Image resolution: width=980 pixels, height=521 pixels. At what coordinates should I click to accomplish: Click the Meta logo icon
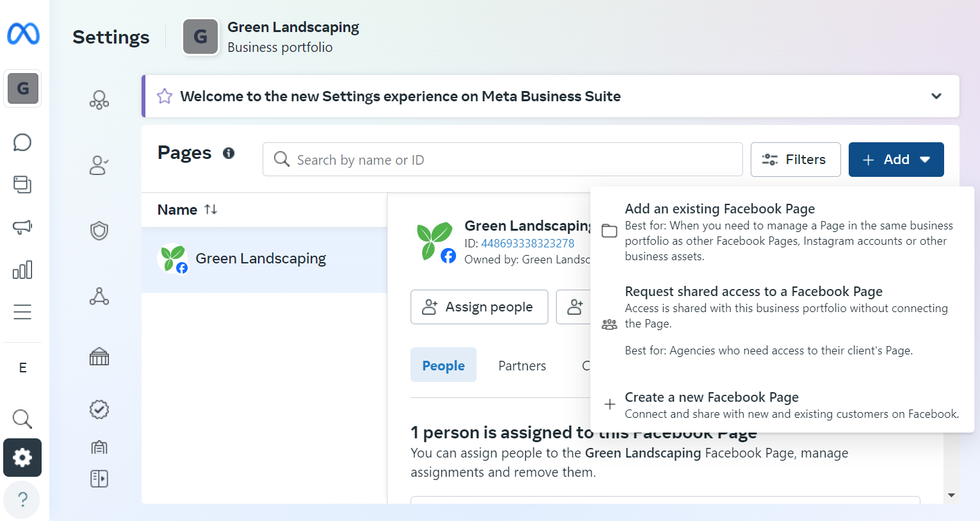(23, 34)
